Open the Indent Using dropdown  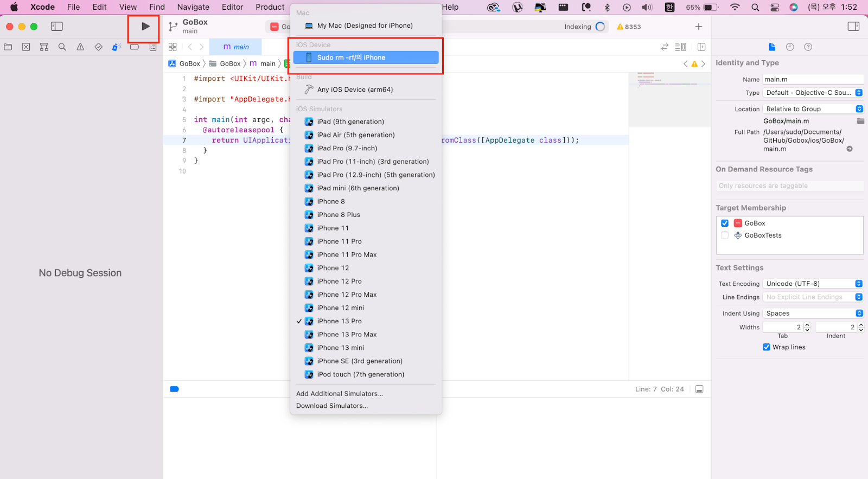click(x=813, y=314)
